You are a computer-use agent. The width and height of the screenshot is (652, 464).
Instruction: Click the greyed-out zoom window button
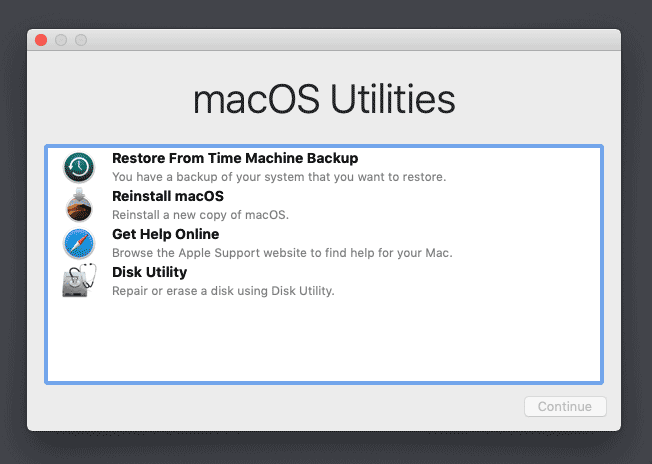[81, 40]
